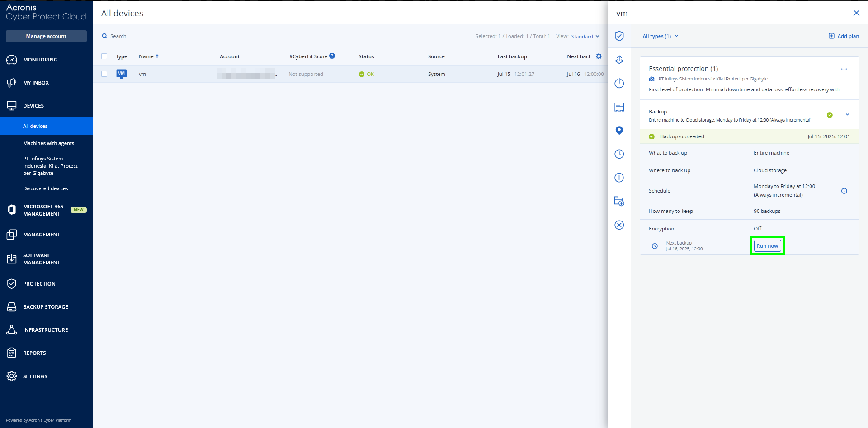This screenshot has width=868, height=428.
Task: Click the Run now button
Action: [767, 246]
